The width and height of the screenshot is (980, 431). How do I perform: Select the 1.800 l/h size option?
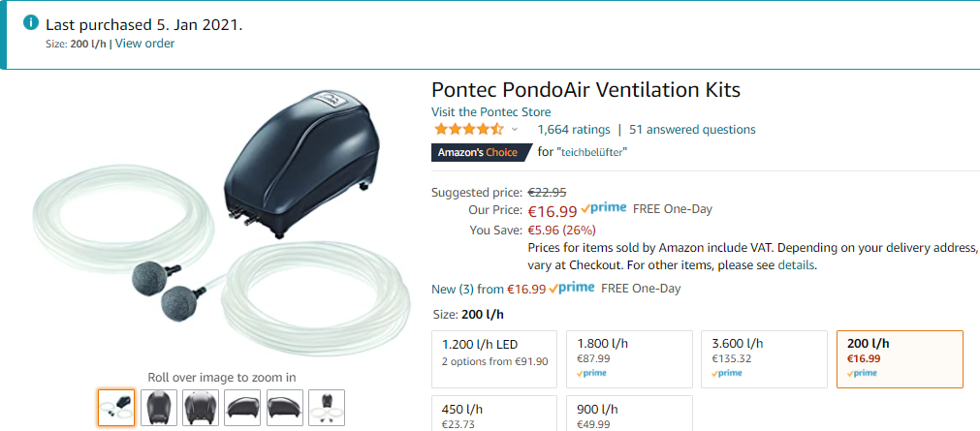pyautogui.click(x=629, y=359)
